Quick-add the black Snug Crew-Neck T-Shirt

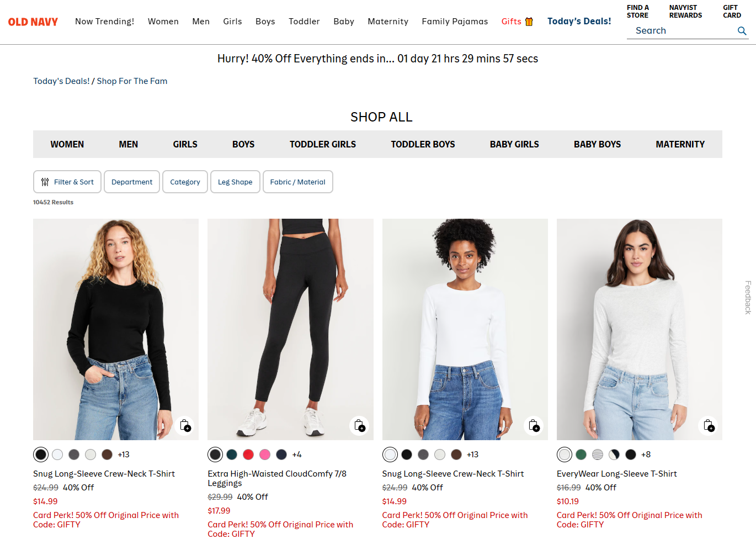click(185, 426)
